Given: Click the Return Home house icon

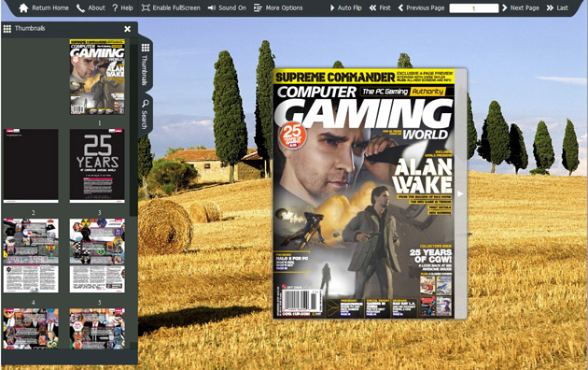Looking at the screenshot, I should tap(23, 7).
